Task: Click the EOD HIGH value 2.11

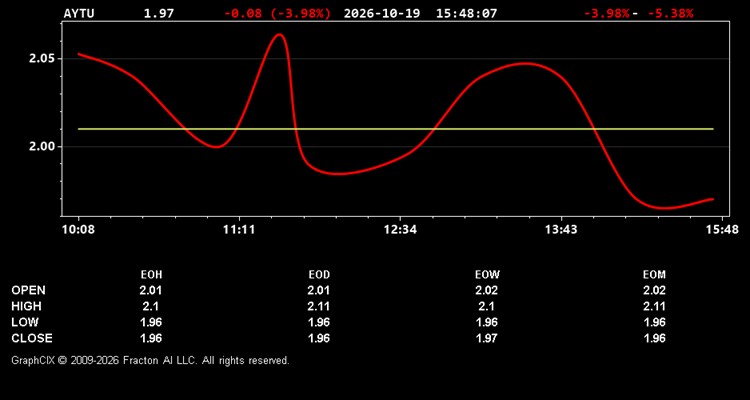Action: pyautogui.click(x=319, y=306)
